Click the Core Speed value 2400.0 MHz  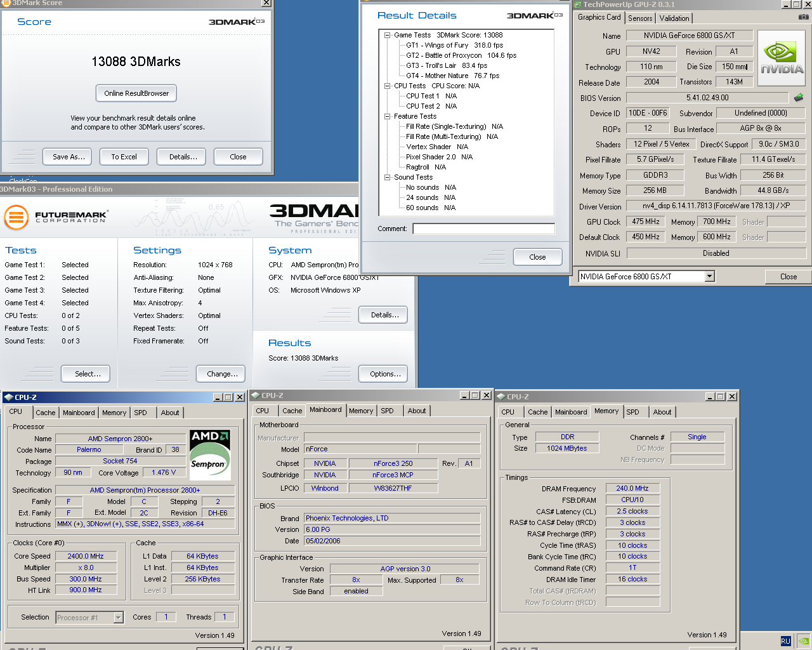pos(86,556)
